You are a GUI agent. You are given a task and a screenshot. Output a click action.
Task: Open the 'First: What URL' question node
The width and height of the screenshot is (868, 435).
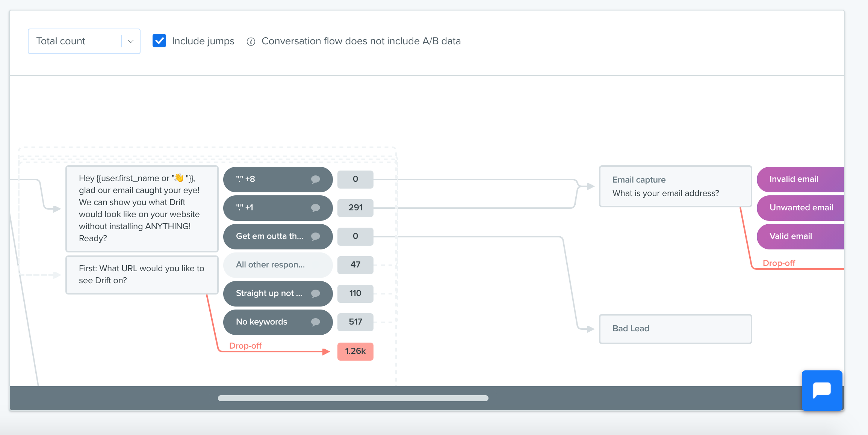tap(142, 275)
